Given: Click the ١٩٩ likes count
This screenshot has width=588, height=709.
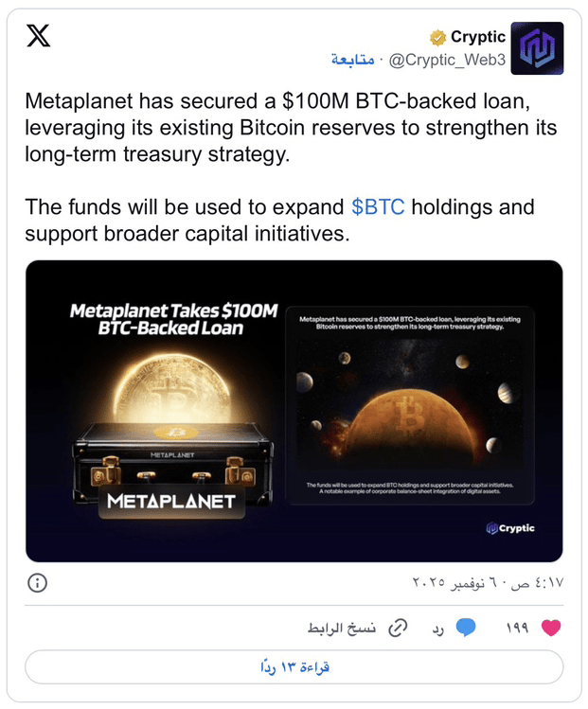Looking at the screenshot, I should pyautogui.click(x=517, y=628).
